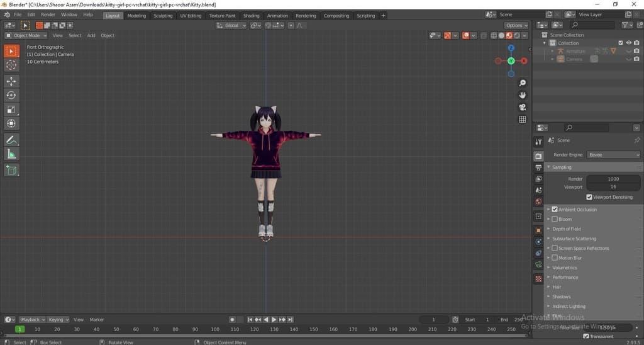Expand the Depth of Field panel
644x345 pixels.
(566, 229)
